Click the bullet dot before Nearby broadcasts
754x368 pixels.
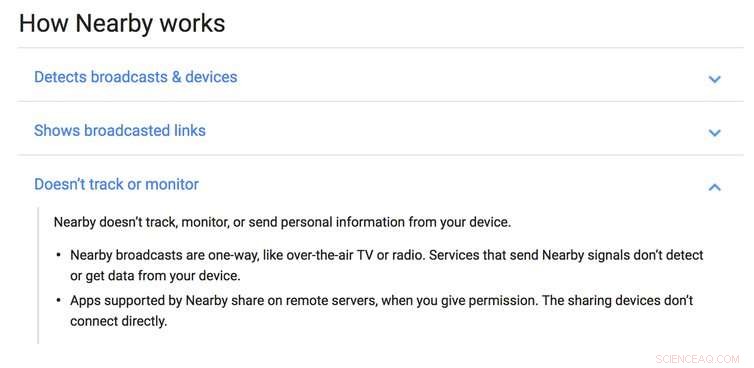pyautogui.click(x=58, y=255)
